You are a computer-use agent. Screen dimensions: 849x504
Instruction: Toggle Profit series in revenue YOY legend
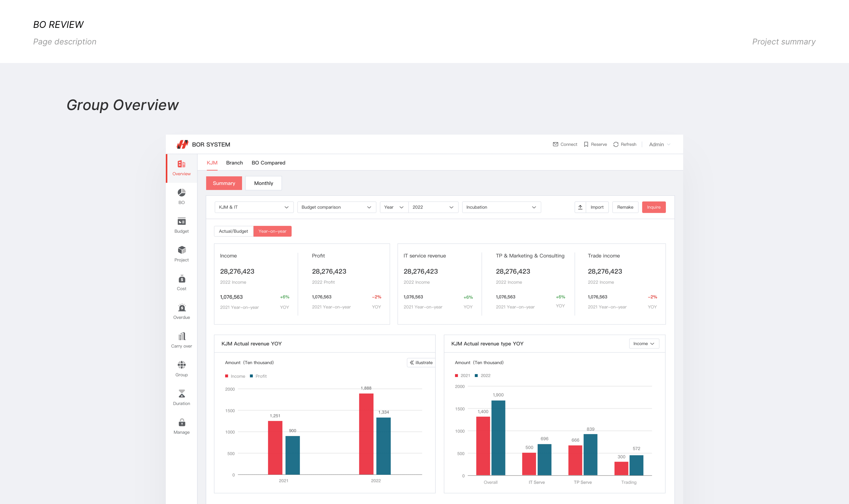click(x=258, y=376)
